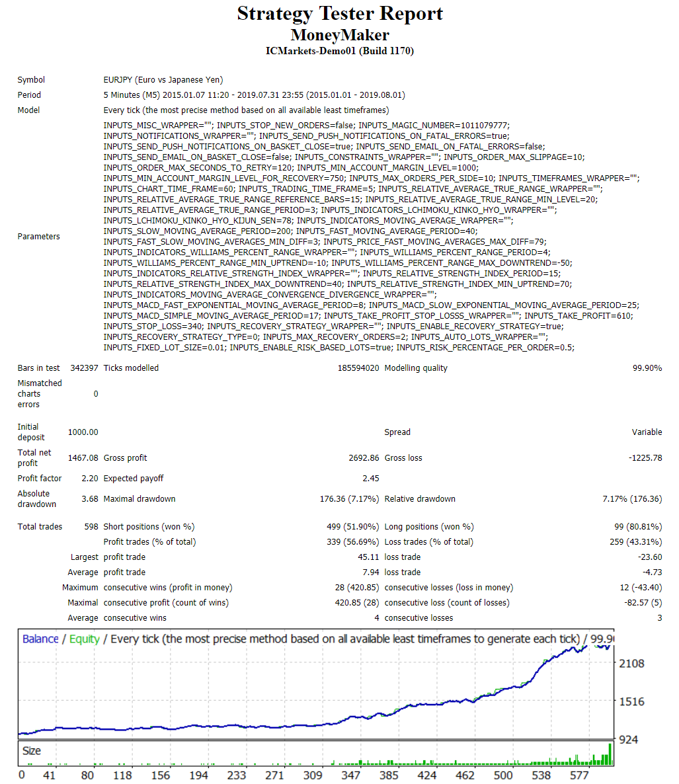Click the INPUTS_TAKE_PROFIT=610 parameter line
Image resolution: width=679 pixels, height=784 pixels.
[x=579, y=316]
